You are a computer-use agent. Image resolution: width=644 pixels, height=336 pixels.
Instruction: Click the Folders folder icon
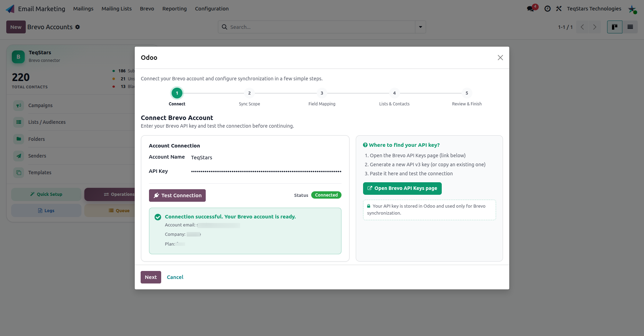point(19,139)
